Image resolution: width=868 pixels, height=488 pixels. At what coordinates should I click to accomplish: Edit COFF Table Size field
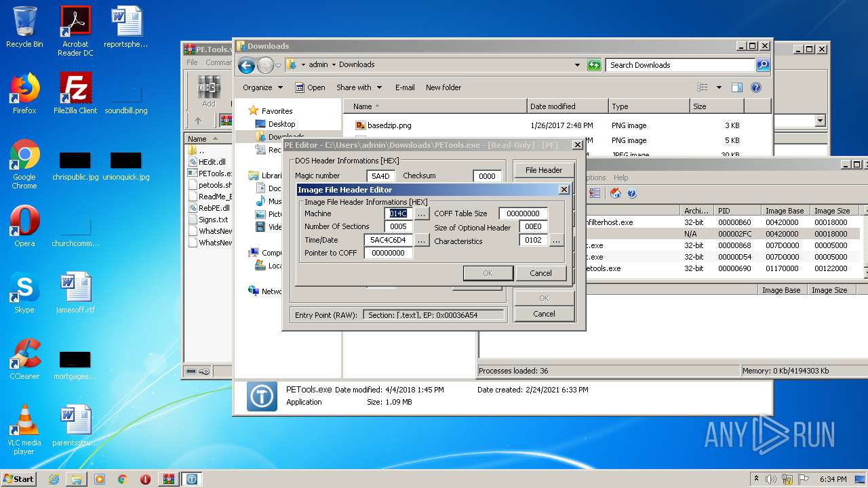click(523, 213)
